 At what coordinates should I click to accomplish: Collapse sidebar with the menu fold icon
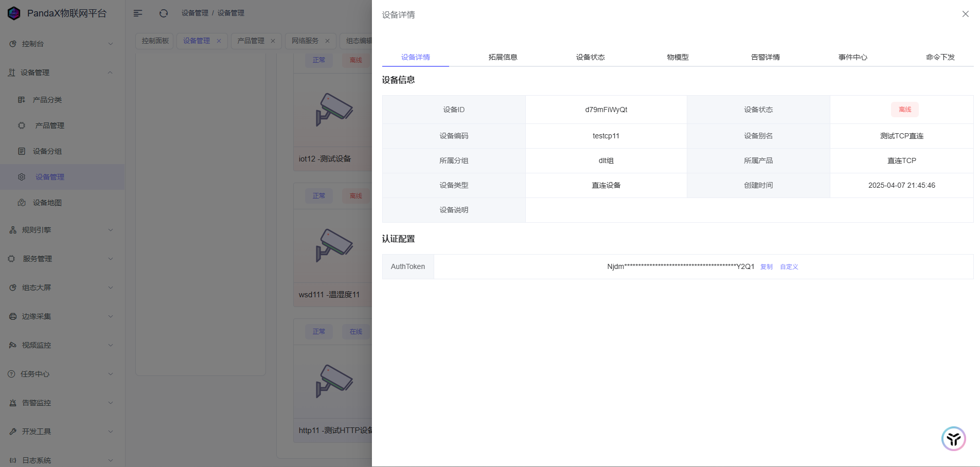click(138, 13)
